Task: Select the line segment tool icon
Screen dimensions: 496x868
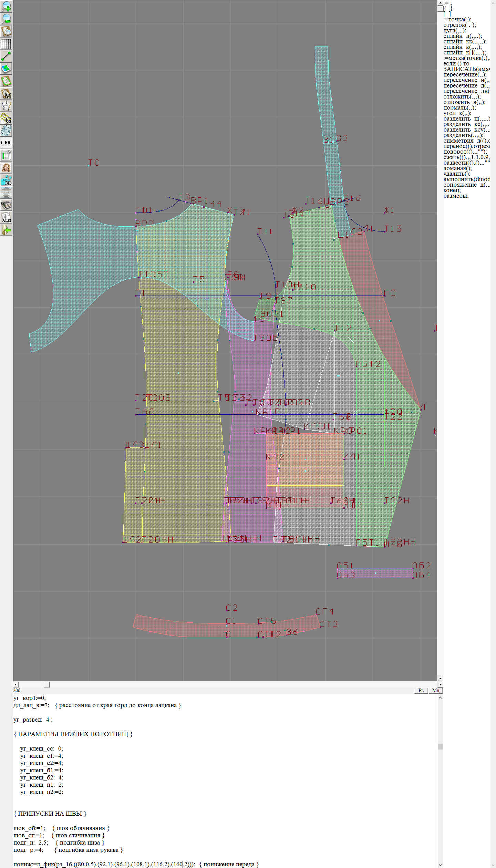Action: [x=6, y=56]
